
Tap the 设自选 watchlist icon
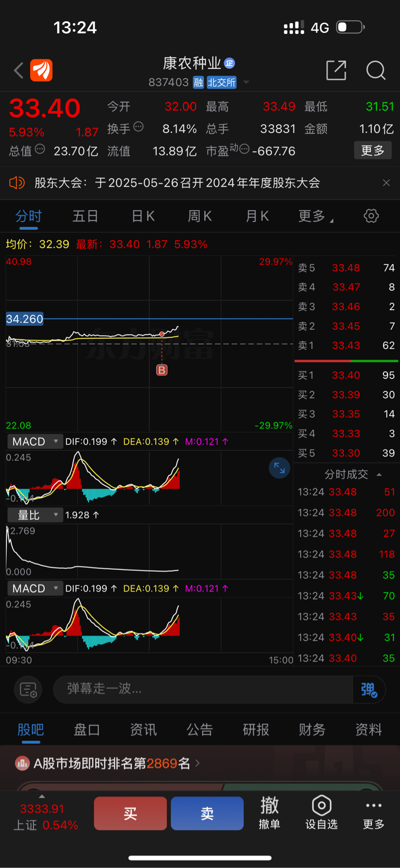(321, 813)
